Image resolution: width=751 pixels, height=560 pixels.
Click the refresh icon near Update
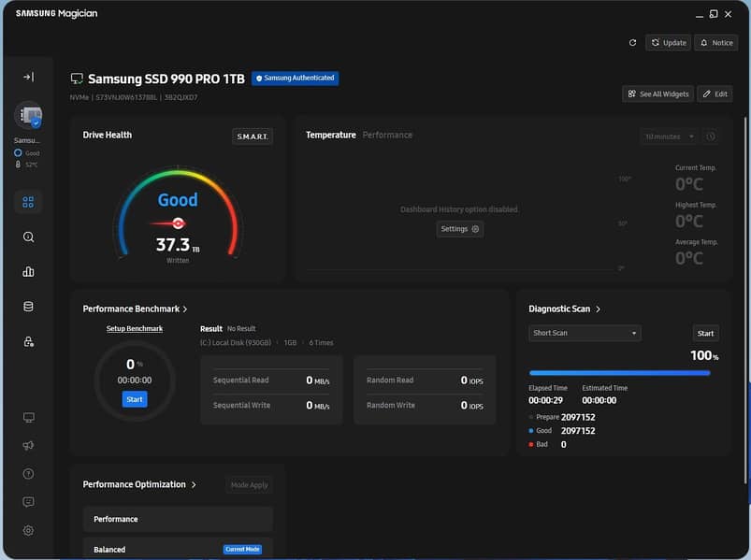pos(632,43)
